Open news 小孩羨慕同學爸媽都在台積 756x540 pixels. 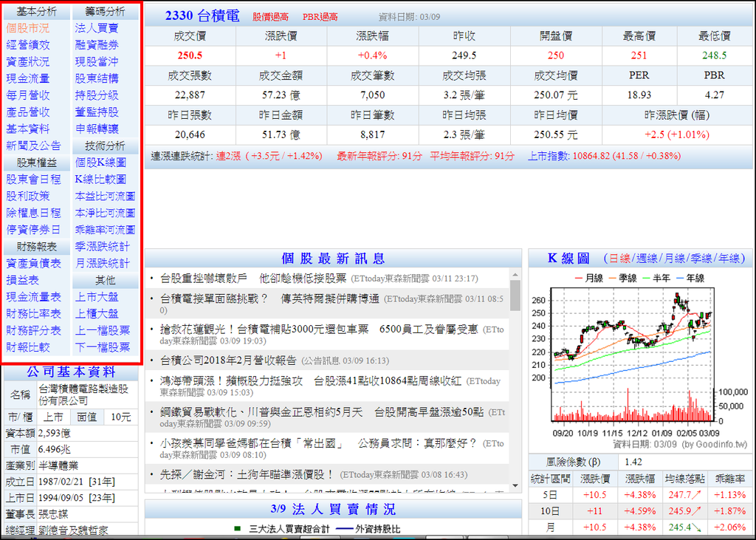tap(318, 443)
